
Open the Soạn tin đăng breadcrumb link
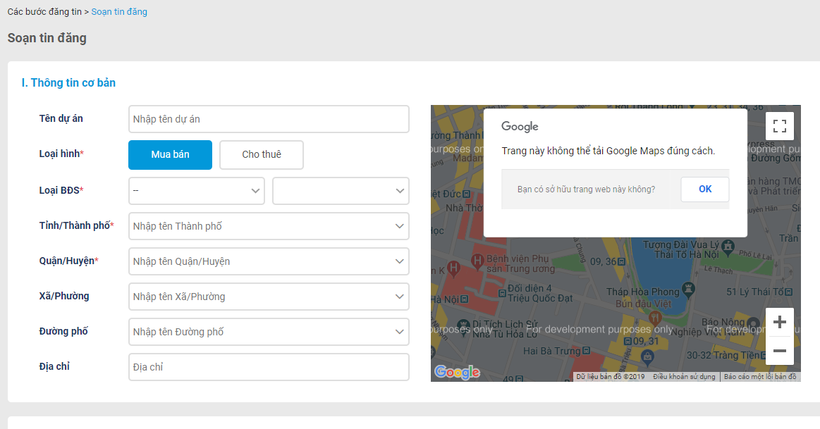click(x=119, y=12)
